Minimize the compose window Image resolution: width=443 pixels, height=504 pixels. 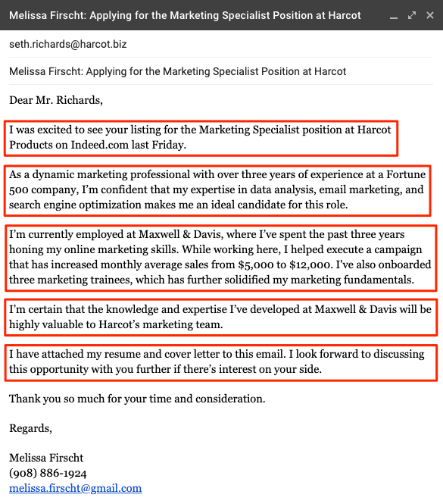(394, 16)
